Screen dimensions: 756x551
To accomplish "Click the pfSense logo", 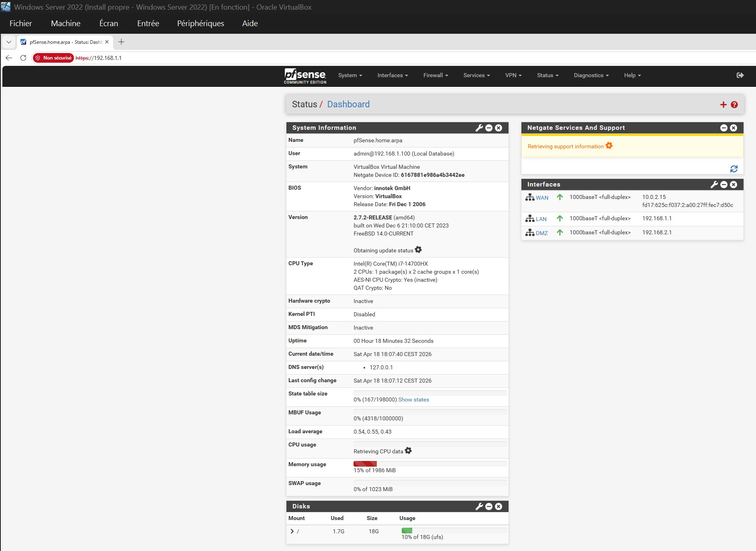I will [x=304, y=76].
